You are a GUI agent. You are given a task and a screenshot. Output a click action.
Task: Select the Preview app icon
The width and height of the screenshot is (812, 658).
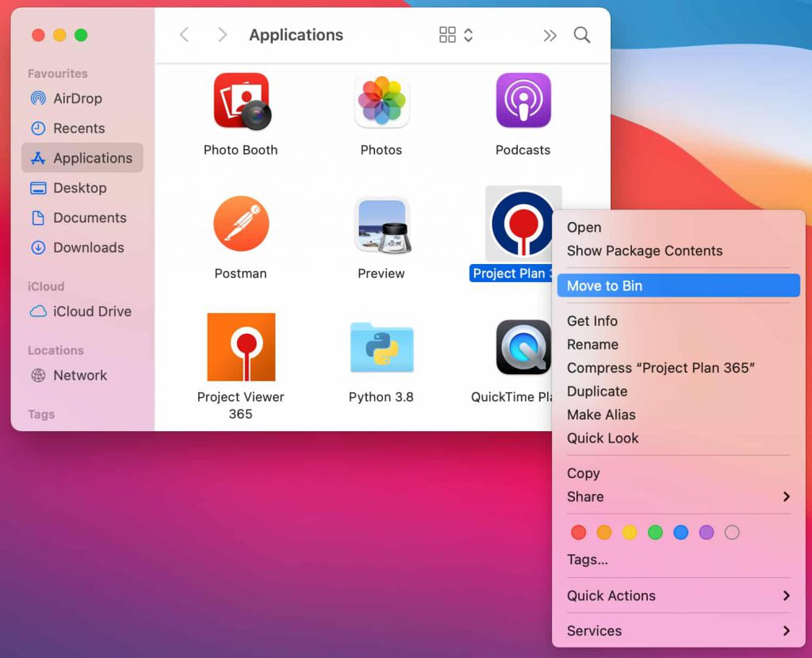tap(382, 225)
